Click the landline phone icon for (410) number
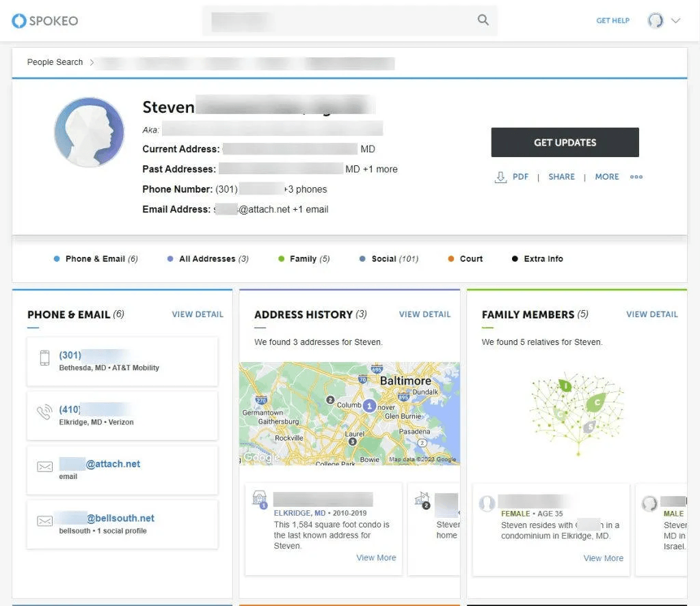The height and width of the screenshot is (606, 700). [x=44, y=412]
